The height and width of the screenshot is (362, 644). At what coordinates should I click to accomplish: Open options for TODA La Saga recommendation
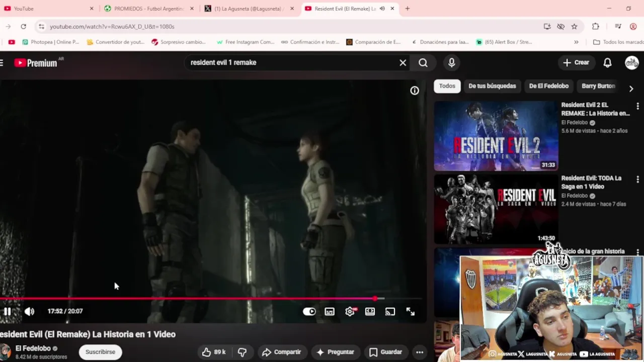click(637, 179)
